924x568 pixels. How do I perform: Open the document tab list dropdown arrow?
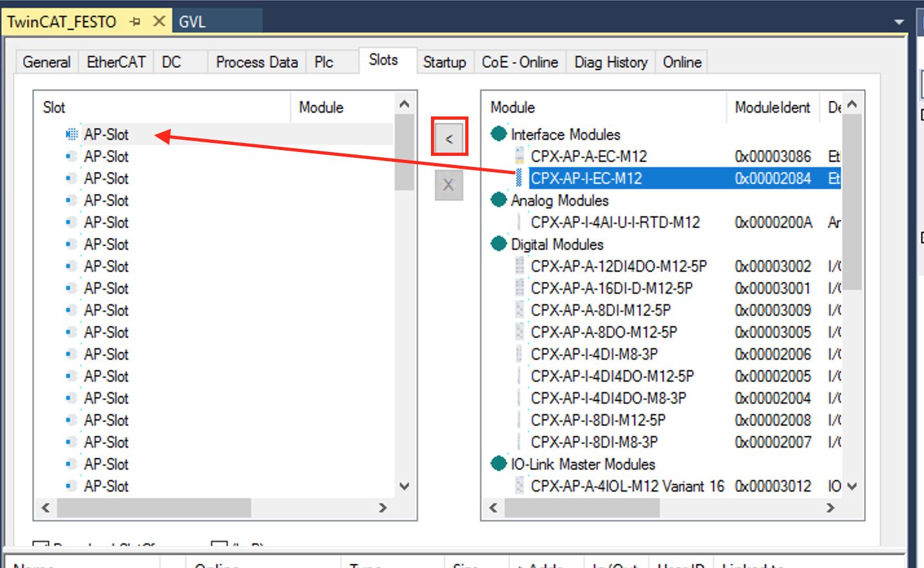899,22
